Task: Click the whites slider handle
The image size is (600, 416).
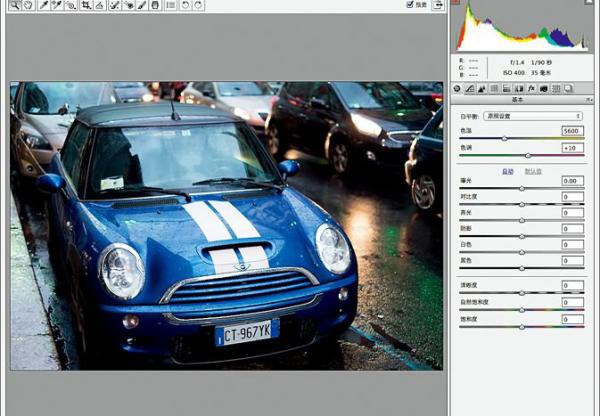Action: [522, 252]
